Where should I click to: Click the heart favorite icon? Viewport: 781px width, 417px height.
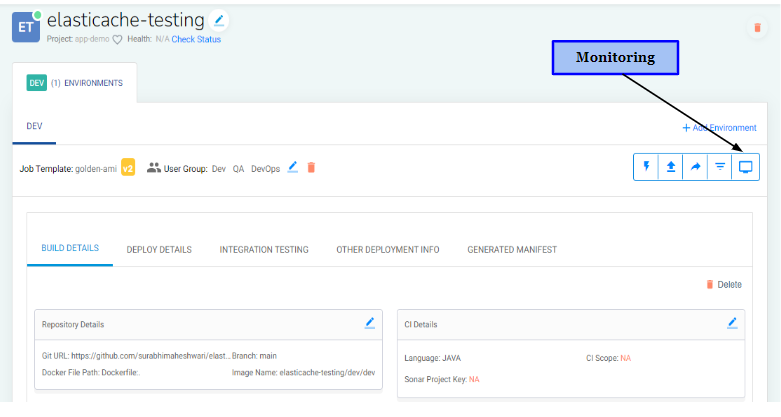tap(117, 39)
